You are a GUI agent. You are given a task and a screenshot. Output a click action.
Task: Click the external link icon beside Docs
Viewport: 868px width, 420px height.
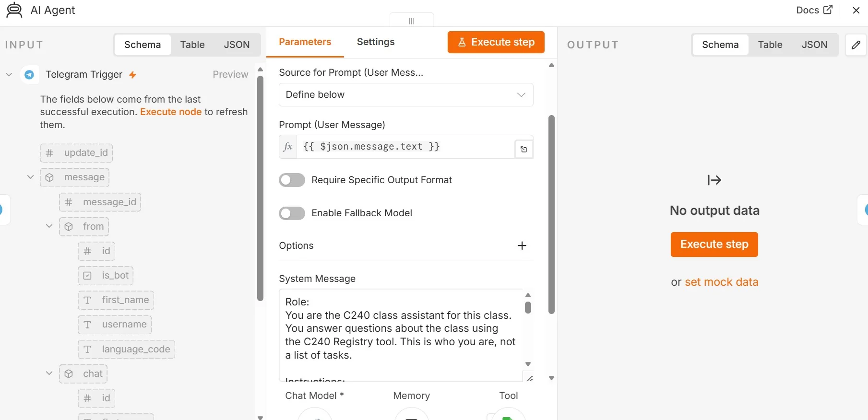pyautogui.click(x=828, y=10)
